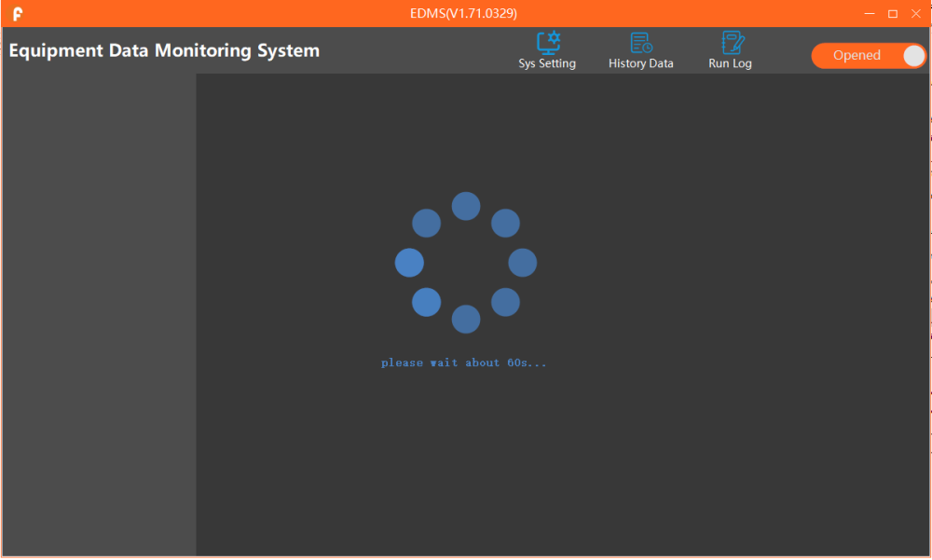This screenshot has width=932, height=560.
Task: Select the "Sys Setting" text label
Action: tap(547, 63)
